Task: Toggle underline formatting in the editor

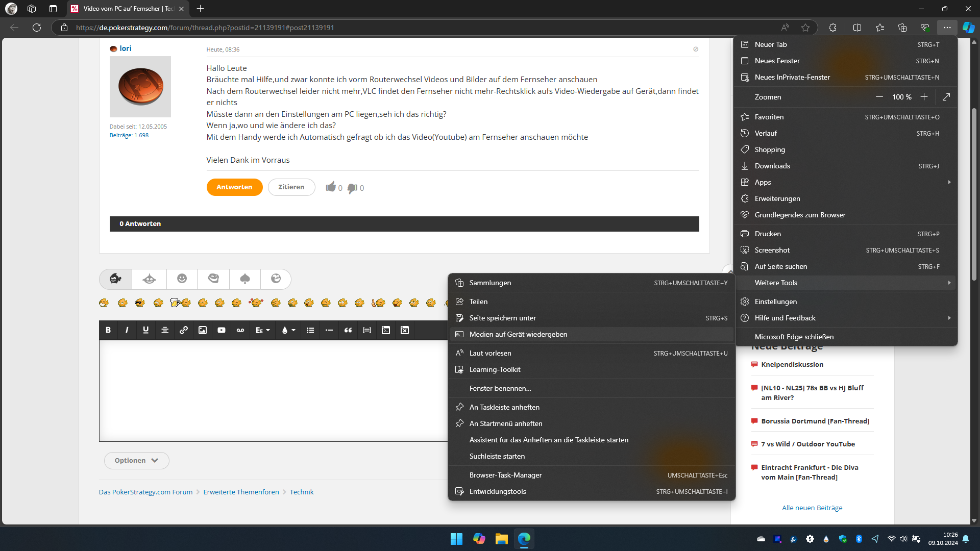Action: tap(146, 330)
